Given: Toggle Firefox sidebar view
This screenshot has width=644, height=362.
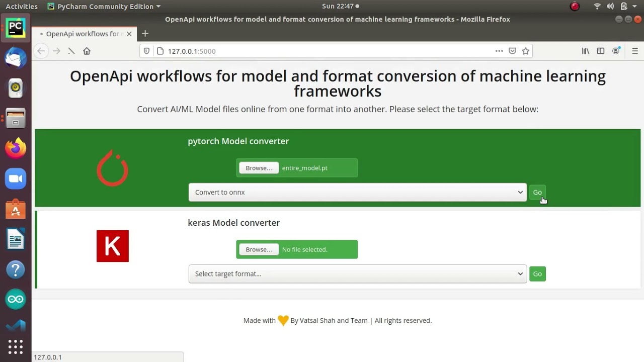Looking at the screenshot, I should [601, 51].
